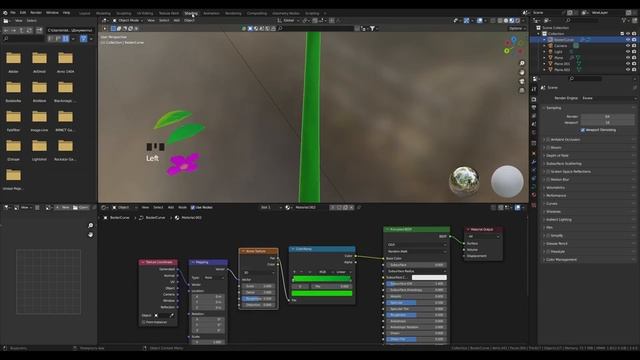The image size is (640, 360).
Task: Open the Render menu
Action: point(36,13)
